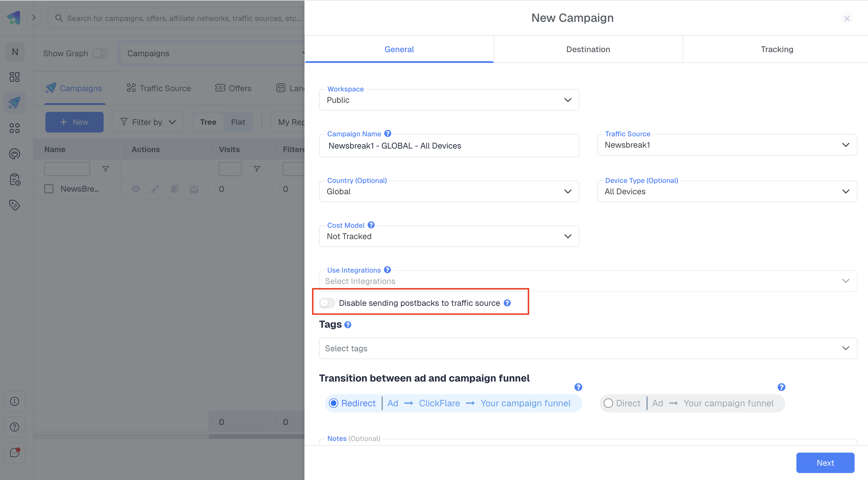Select the Redirect transition radio button
868x480 pixels.
333,403
